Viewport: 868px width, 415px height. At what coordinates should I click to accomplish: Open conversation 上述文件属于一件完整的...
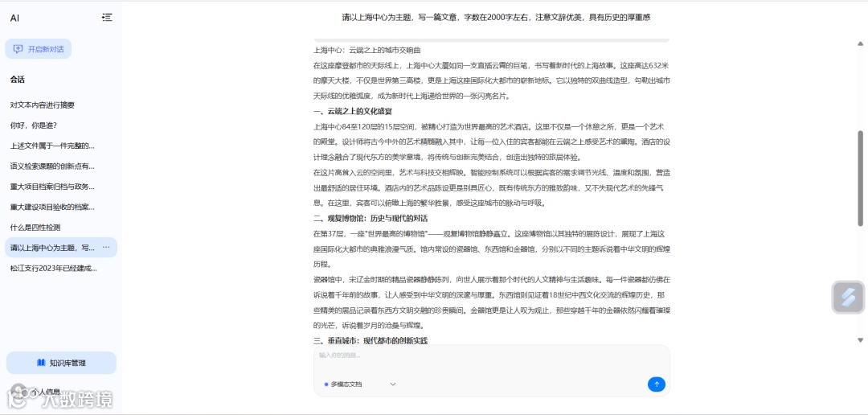[x=52, y=146]
